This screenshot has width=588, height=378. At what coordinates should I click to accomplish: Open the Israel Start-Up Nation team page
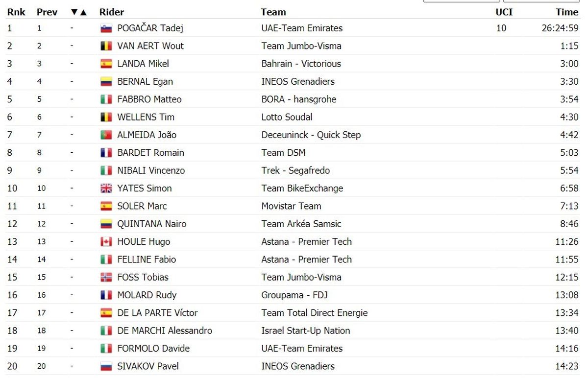click(x=306, y=331)
